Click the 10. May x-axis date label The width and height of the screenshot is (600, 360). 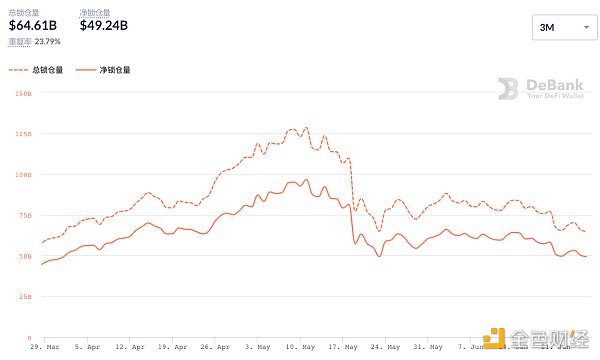pos(300,347)
